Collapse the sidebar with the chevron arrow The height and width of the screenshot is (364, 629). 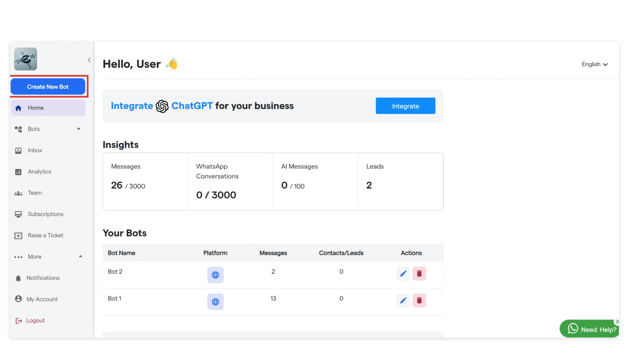click(x=89, y=60)
